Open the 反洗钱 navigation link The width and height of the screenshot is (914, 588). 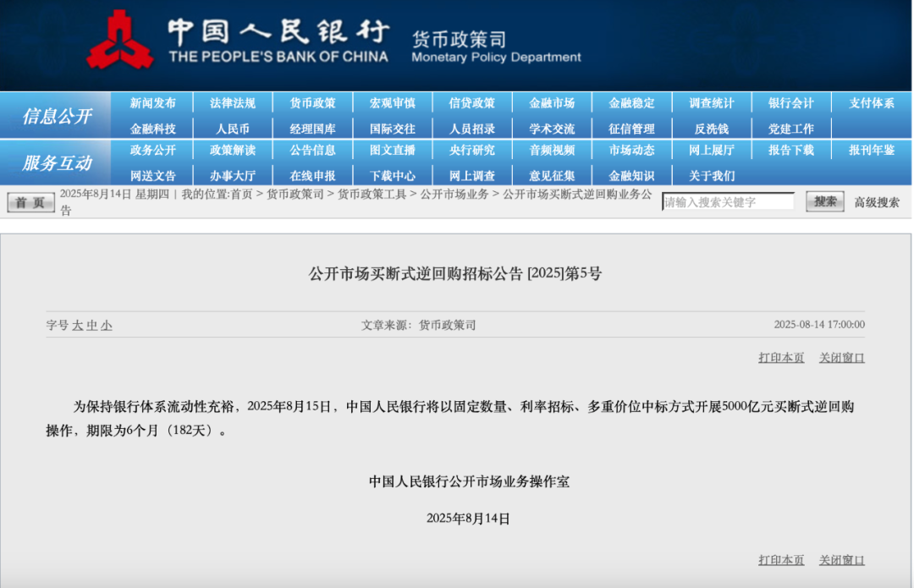pos(711,129)
